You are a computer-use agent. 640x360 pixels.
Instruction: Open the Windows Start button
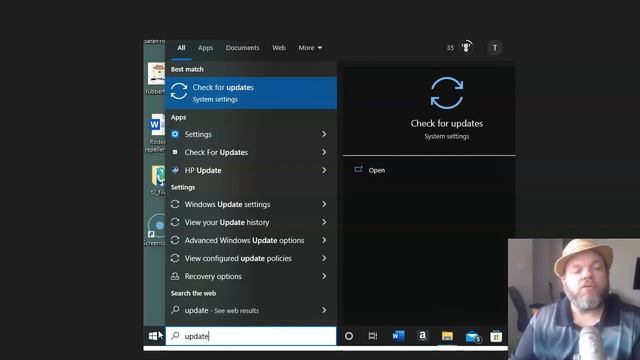coord(153,336)
